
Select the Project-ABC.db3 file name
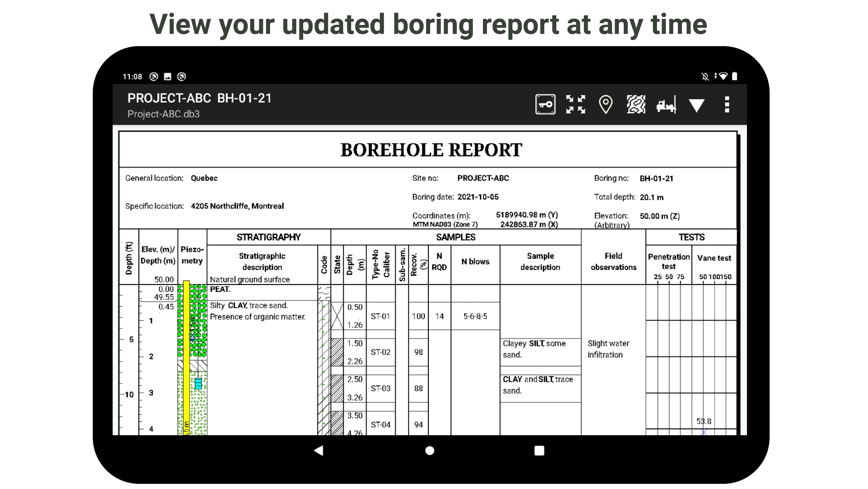[x=163, y=114]
